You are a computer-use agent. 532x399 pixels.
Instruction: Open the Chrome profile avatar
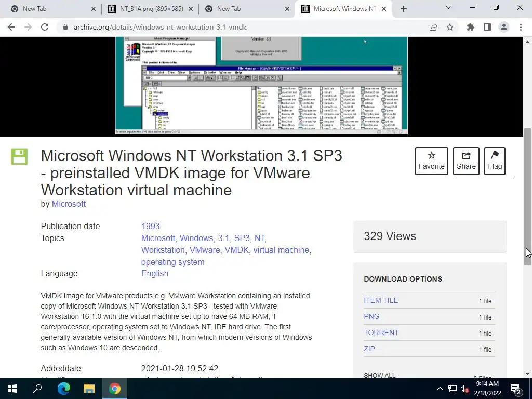(504, 27)
